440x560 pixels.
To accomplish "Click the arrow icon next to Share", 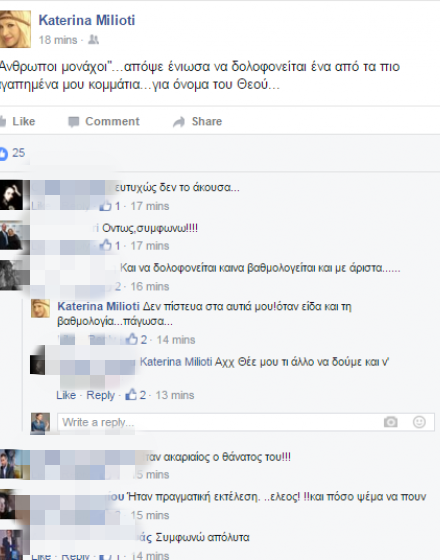I will coord(179,122).
